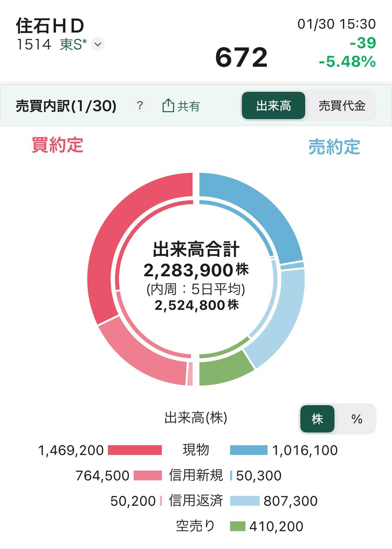Click the 信用返済 light blue legend bar
392x549 pixels.
245,501
